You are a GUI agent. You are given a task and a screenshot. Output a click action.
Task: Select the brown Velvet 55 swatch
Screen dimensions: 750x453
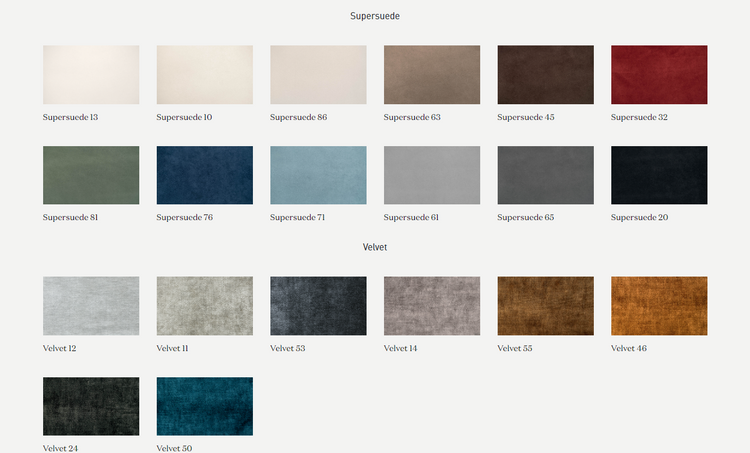pos(545,306)
